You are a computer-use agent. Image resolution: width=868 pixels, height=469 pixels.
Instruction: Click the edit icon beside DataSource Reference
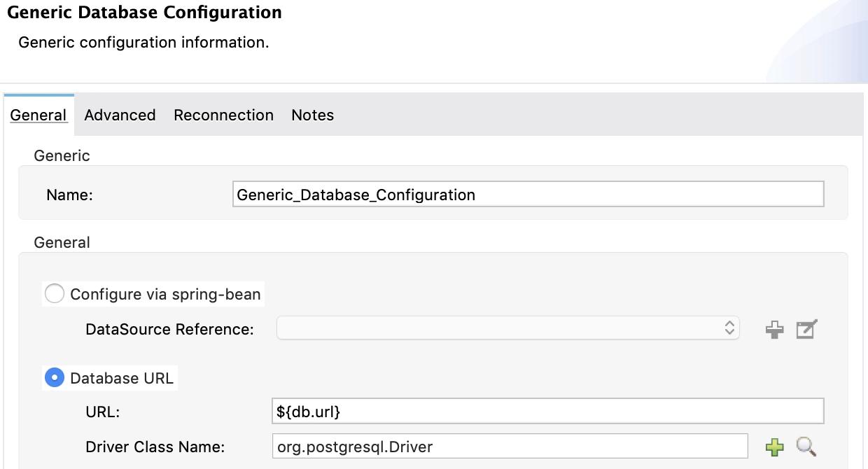coord(806,329)
